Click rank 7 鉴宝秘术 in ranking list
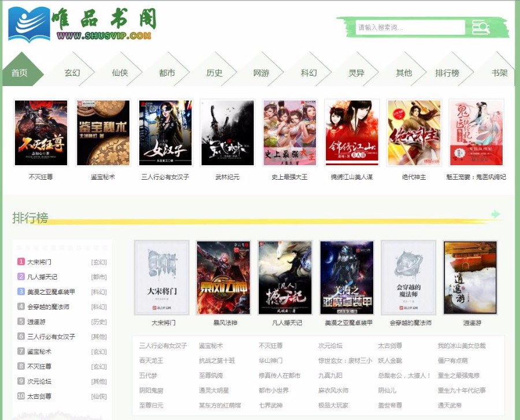 coord(39,351)
